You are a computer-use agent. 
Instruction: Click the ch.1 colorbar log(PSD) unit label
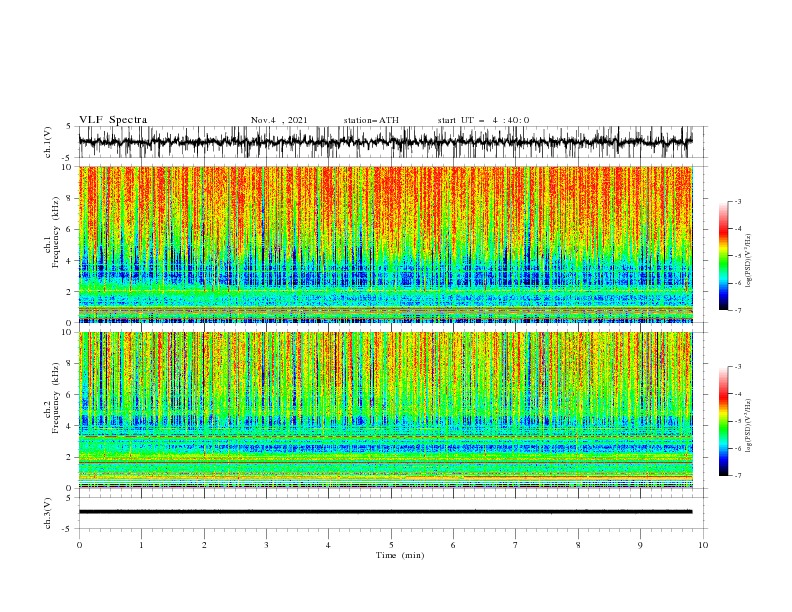[x=749, y=261]
